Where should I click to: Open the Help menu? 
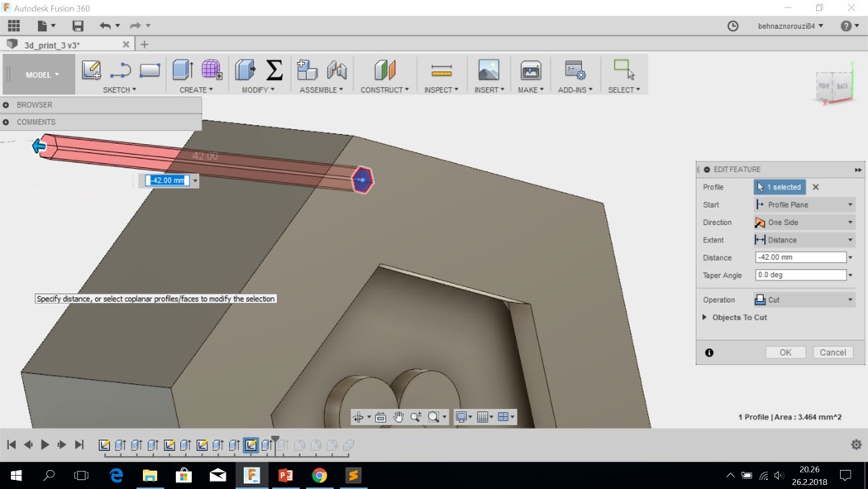849,26
